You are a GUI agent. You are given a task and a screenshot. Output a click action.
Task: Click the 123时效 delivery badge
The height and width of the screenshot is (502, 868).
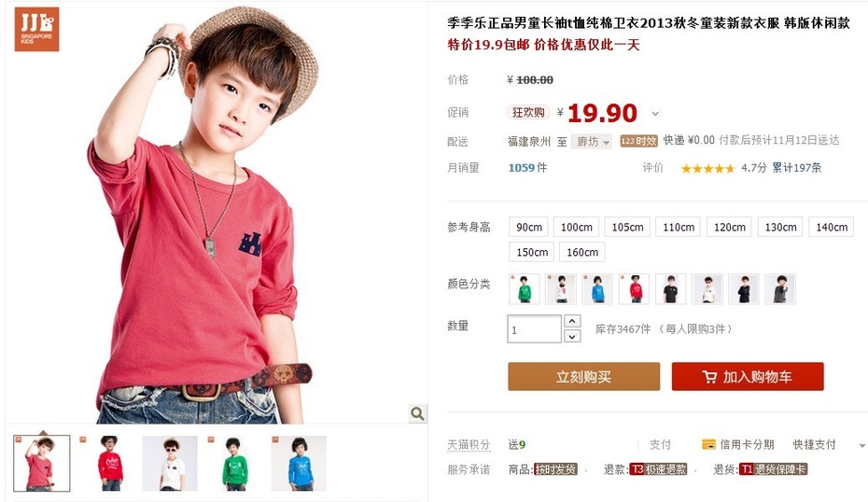[x=638, y=141]
